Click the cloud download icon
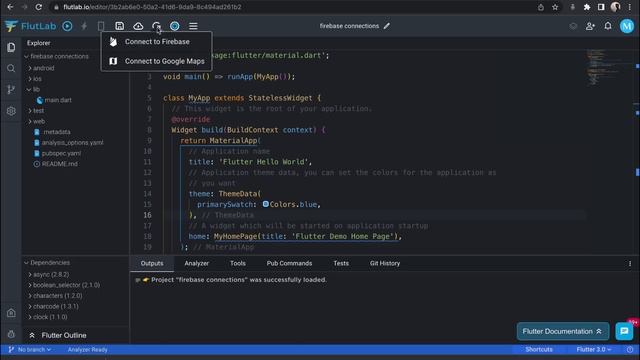The image size is (640, 360). click(x=138, y=26)
